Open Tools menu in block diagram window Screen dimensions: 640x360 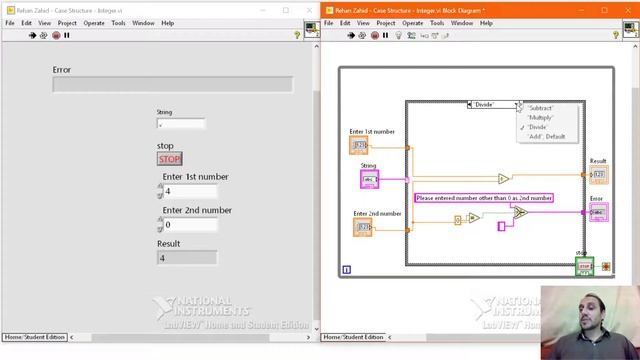click(x=437, y=23)
